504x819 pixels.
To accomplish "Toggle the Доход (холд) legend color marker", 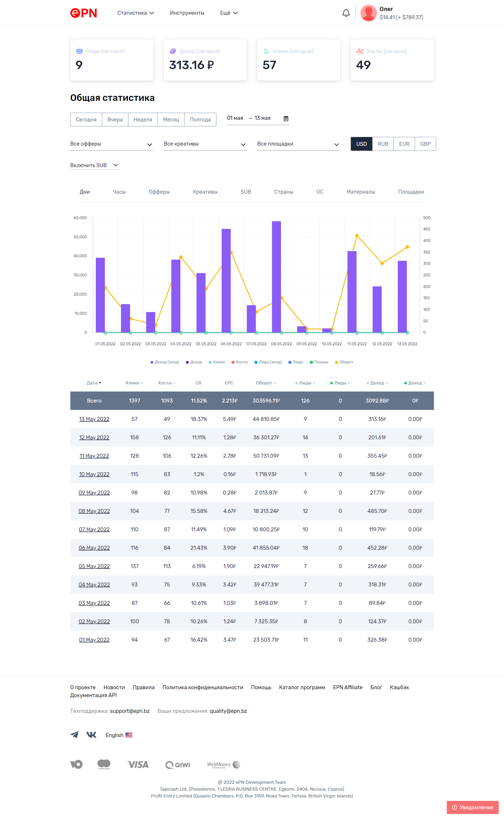I will click(x=152, y=362).
